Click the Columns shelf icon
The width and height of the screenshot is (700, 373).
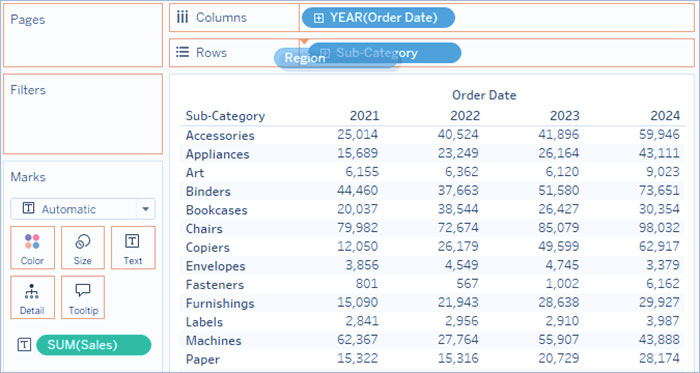point(182,18)
